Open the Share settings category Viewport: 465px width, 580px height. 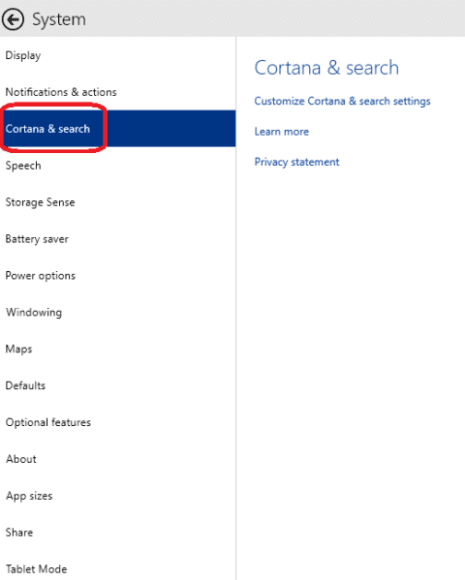click(x=118, y=532)
